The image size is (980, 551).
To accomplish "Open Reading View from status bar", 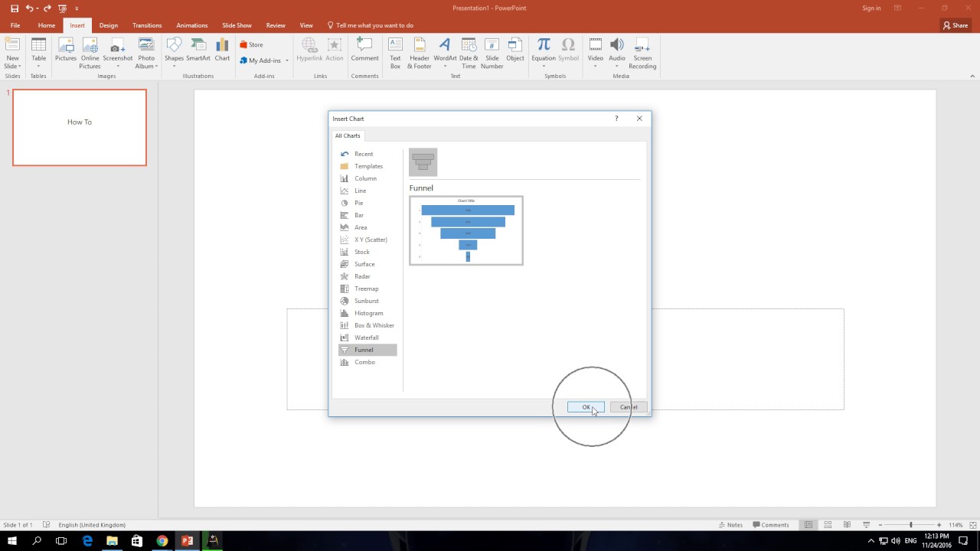I will pos(847,525).
